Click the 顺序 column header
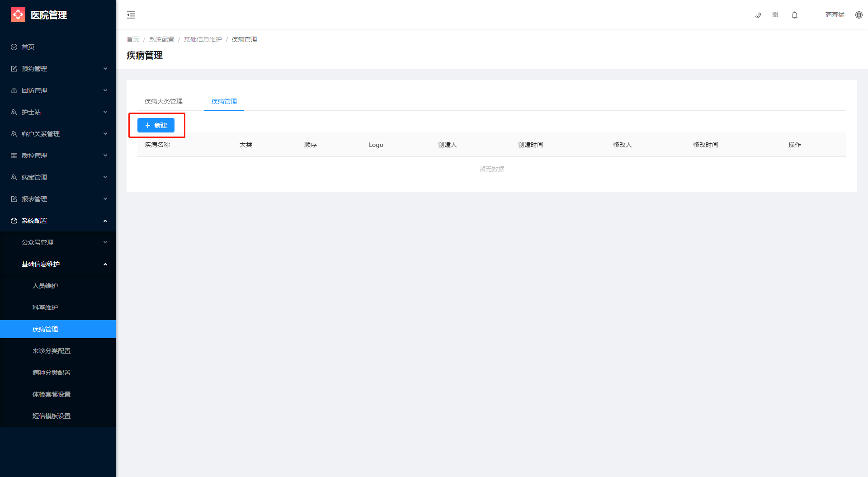 click(x=311, y=145)
